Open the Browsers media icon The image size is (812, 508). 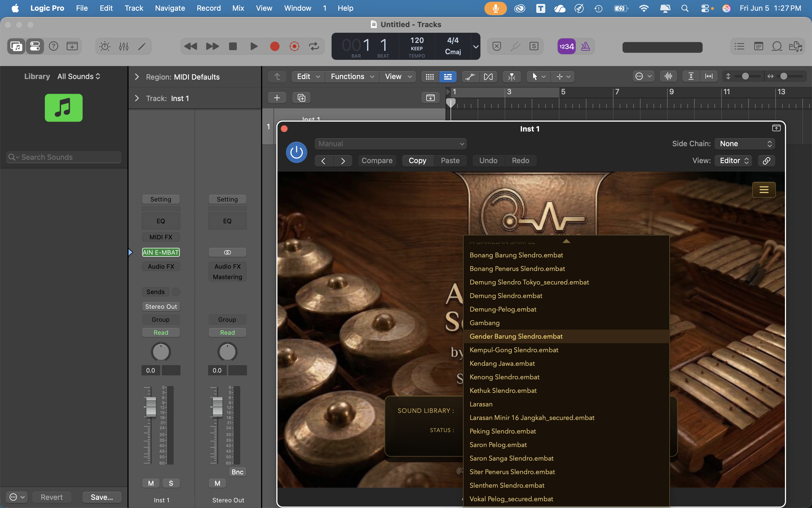[x=796, y=46]
